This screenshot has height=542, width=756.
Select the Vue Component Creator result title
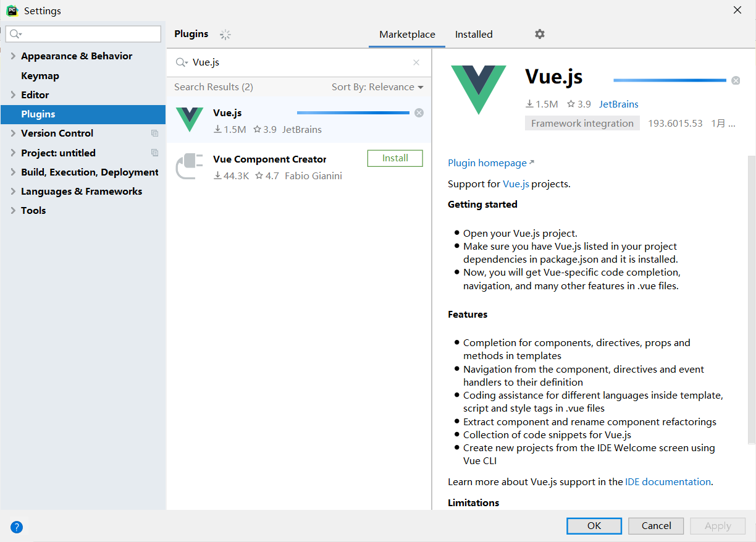pyautogui.click(x=269, y=159)
